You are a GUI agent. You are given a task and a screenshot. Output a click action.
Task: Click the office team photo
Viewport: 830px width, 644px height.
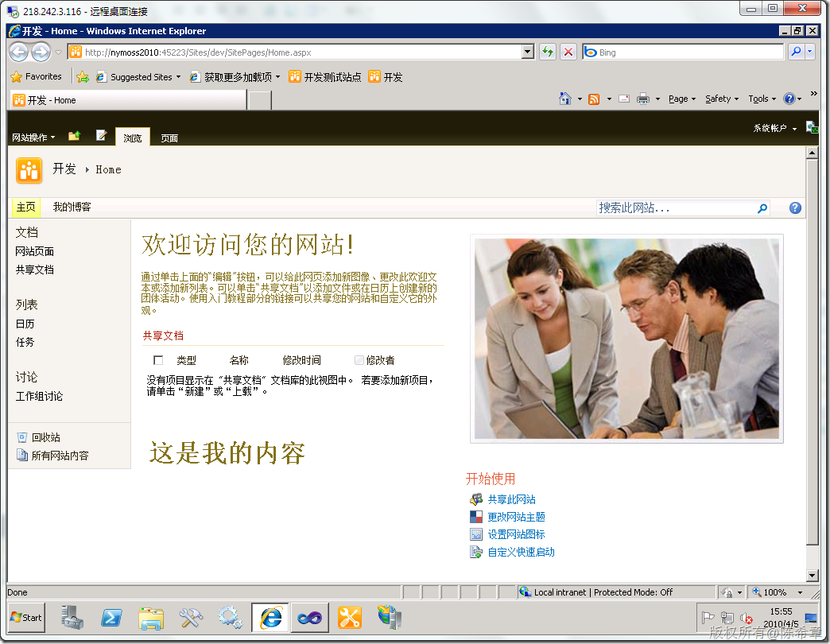tap(626, 339)
